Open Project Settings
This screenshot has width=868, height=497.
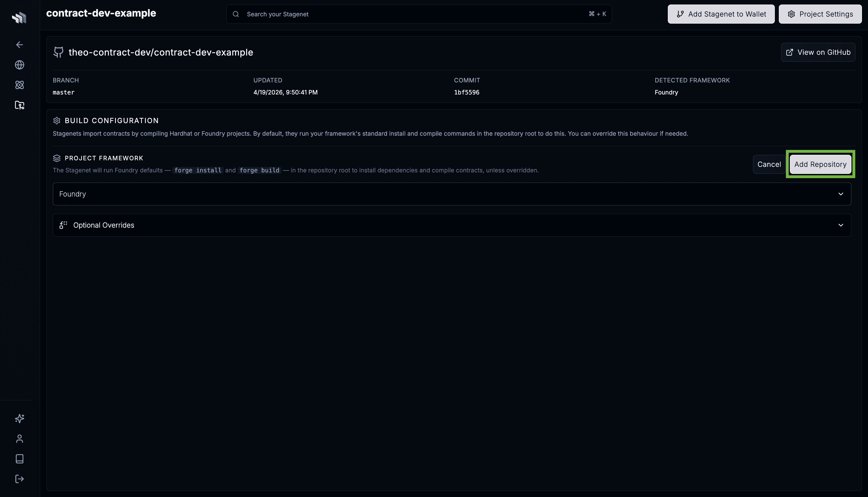tap(820, 14)
